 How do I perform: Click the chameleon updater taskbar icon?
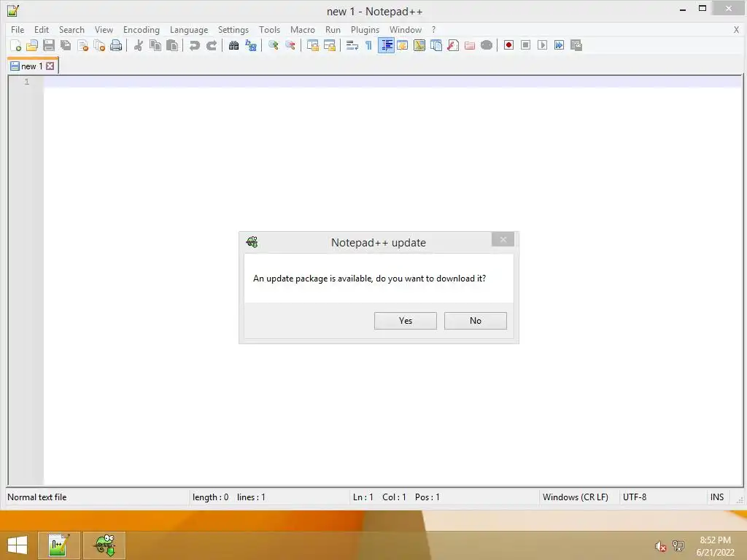(104, 545)
